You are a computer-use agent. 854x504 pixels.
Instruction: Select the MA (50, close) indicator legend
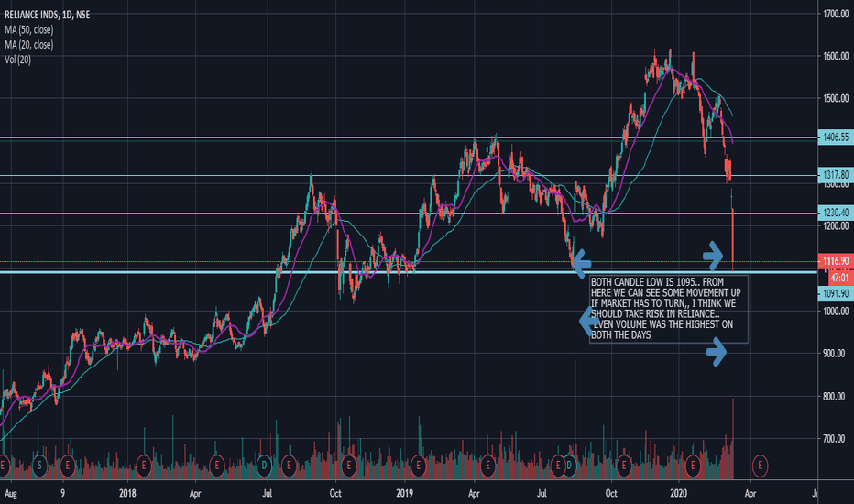[x=29, y=30]
